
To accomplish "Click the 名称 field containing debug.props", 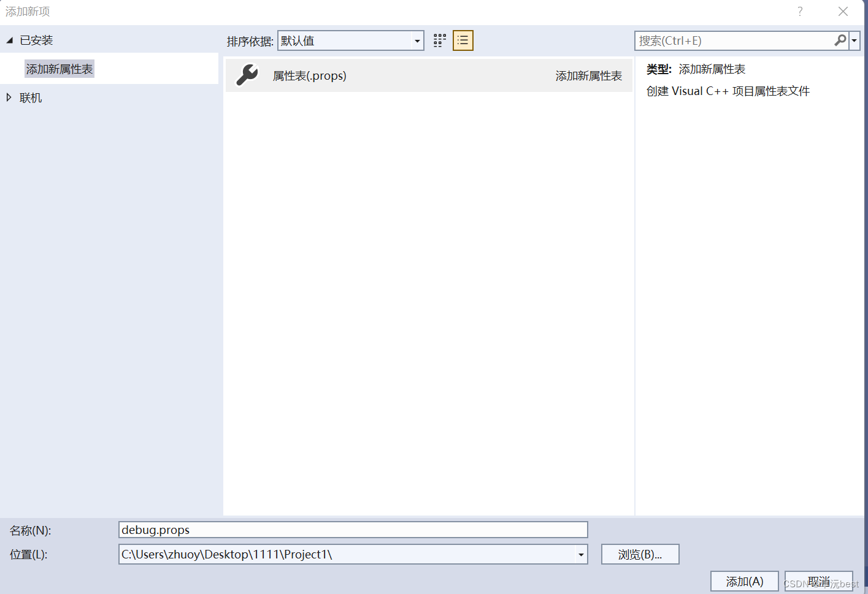I will coord(353,530).
